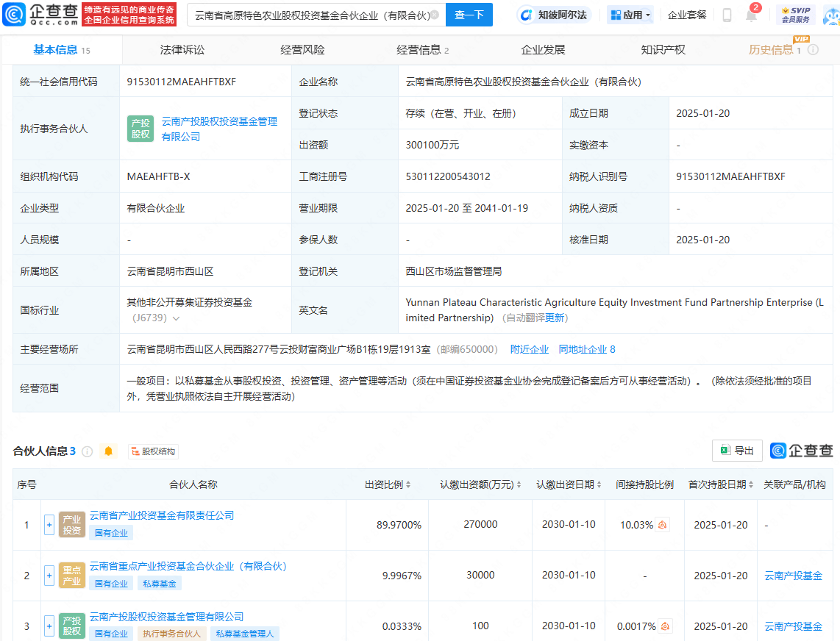Click 私募基金 tag in row 2
This screenshot has width=840, height=641.
point(160,584)
